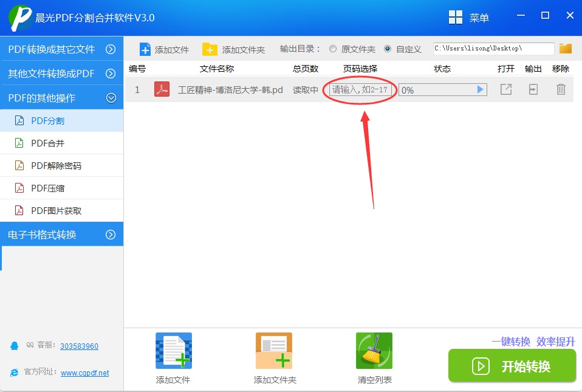Select PDF解除密码 in sidebar
The image size is (582, 392).
[61, 165]
